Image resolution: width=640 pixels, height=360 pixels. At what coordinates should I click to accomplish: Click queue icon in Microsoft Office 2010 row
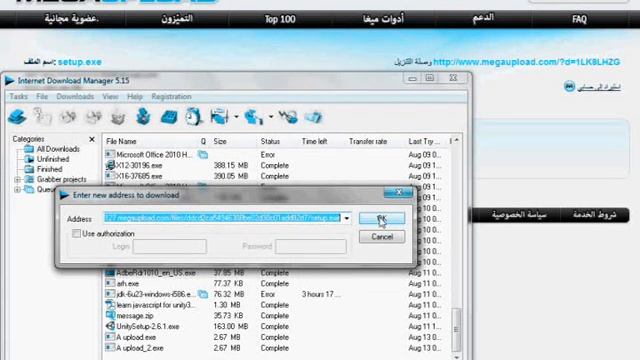[x=203, y=155]
